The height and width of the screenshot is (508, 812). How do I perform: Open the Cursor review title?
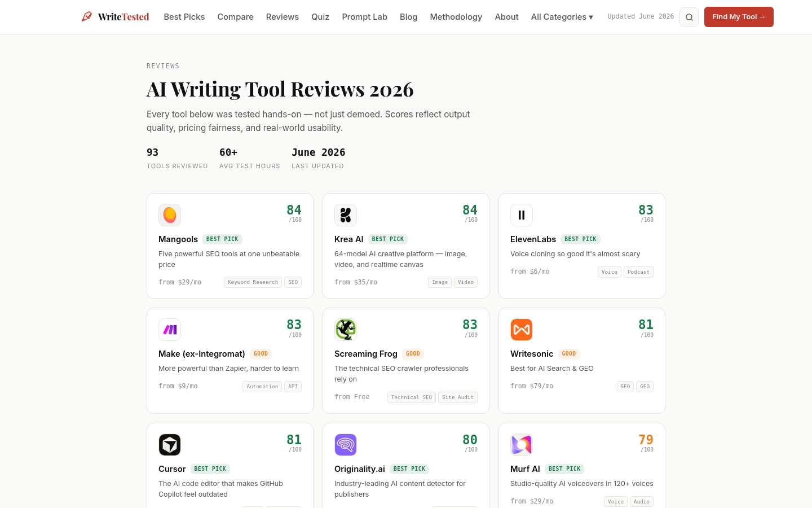172,469
